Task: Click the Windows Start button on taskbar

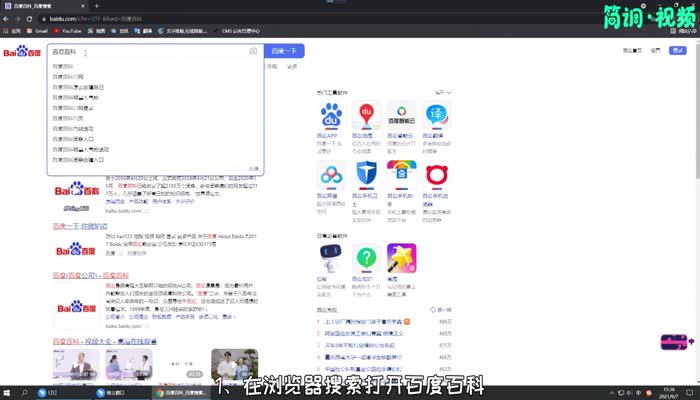Action: coord(8,393)
